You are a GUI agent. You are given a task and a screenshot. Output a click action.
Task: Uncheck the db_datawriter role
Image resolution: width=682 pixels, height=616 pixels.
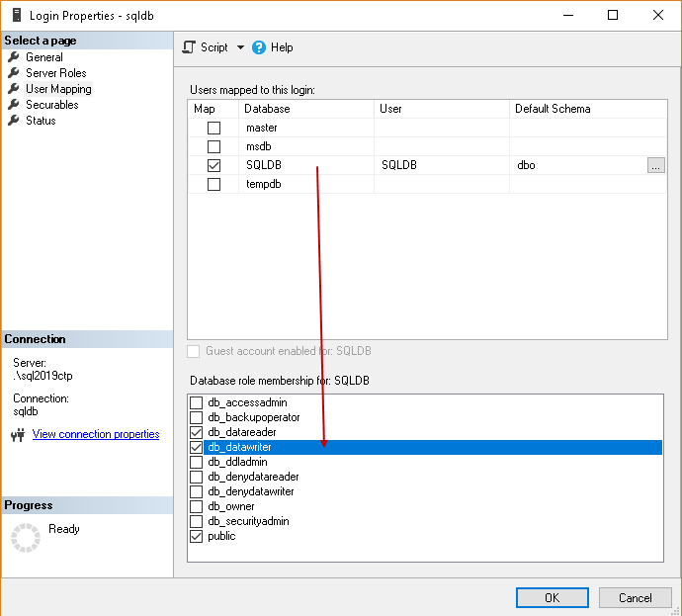196,447
